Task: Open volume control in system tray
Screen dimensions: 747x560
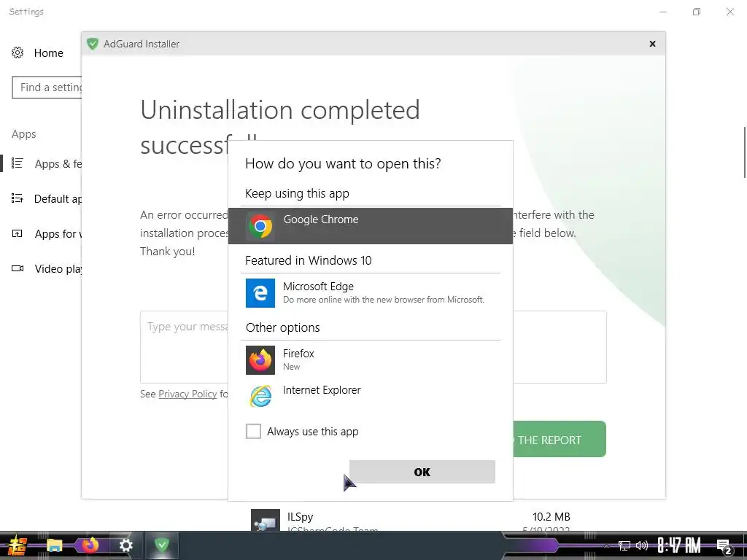Action: coord(642,545)
